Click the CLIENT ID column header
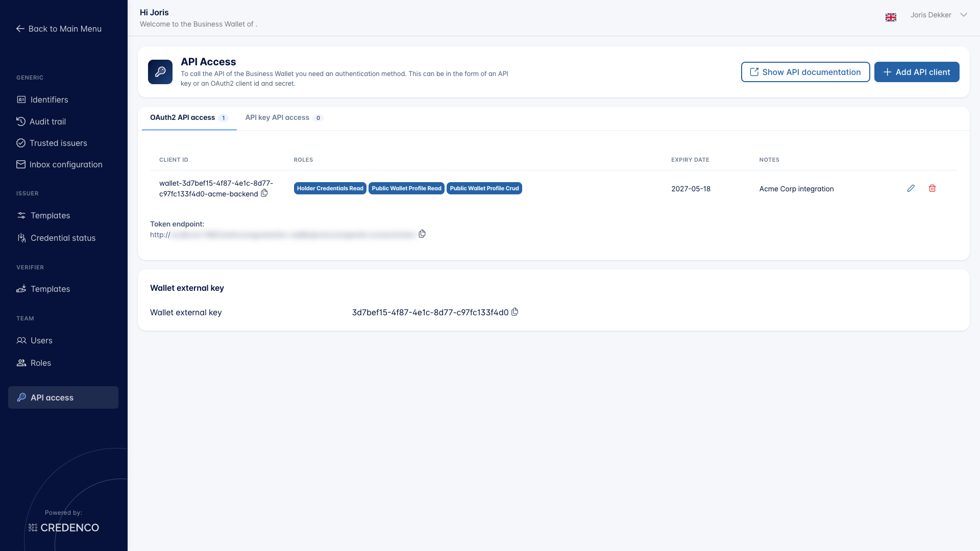Screen dimensions: 980x551 [x=174, y=160]
